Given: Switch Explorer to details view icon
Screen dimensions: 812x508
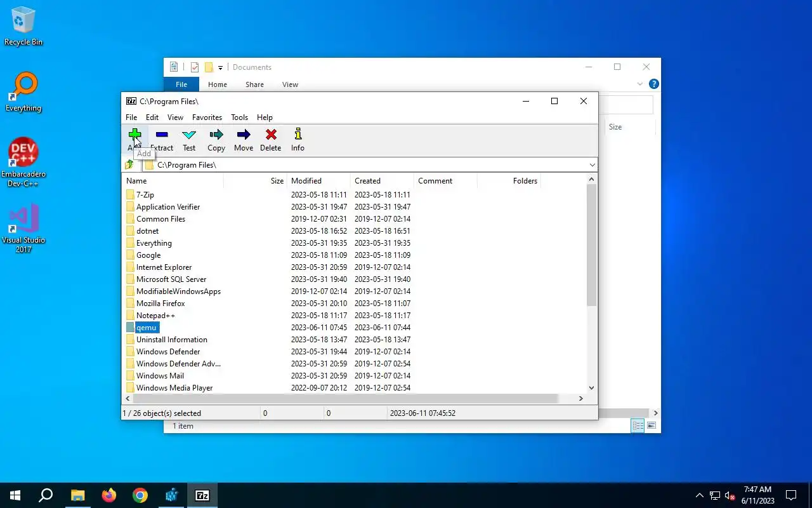Looking at the screenshot, I should [x=638, y=425].
